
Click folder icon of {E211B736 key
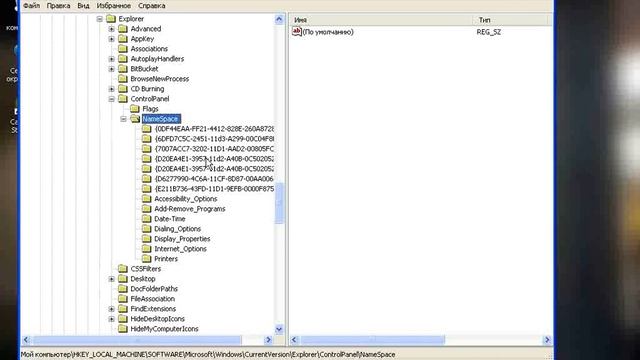pyautogui.click(x=147, y=189)
